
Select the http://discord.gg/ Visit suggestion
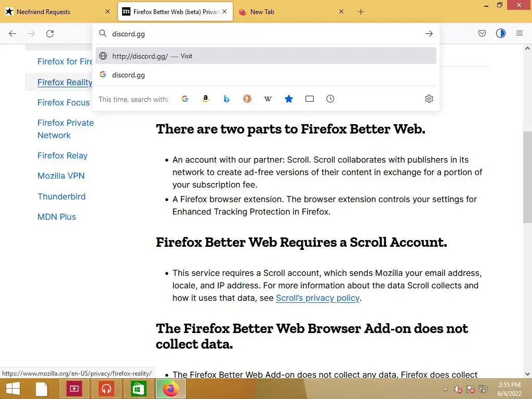click(265, 56)
